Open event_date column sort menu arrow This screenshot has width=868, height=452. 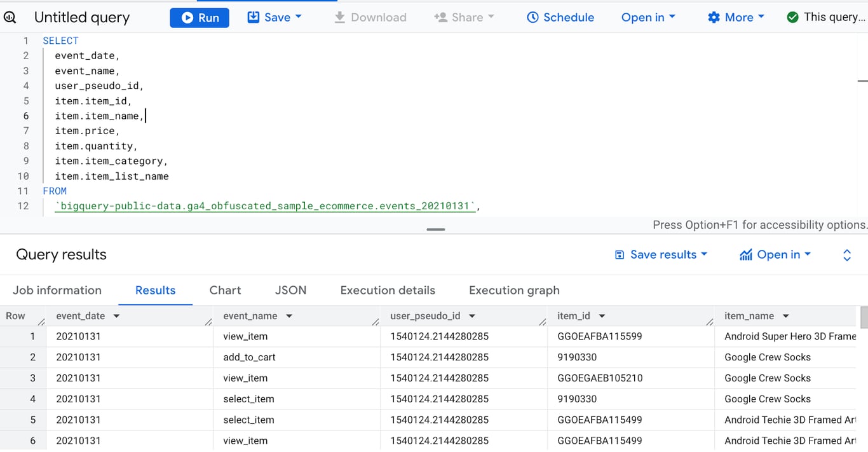116,316
